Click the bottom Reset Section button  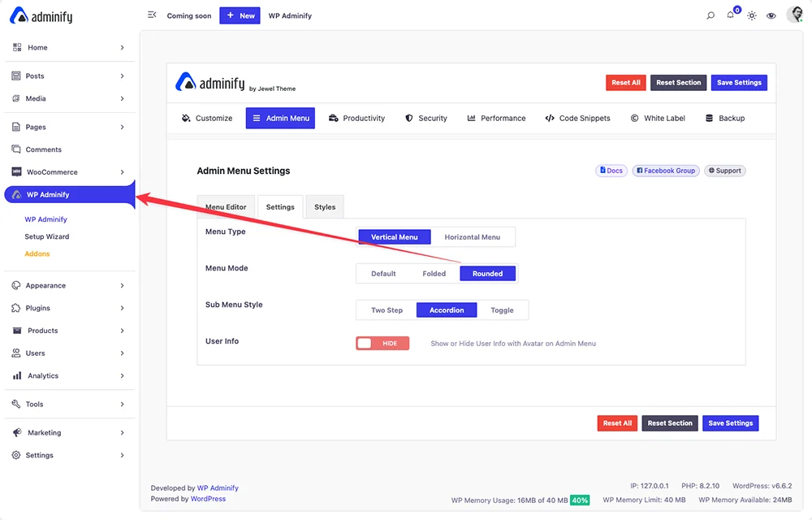coord(670,423)
